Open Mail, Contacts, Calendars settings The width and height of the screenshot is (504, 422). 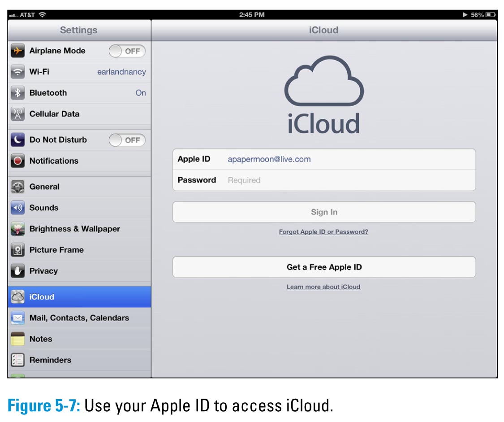pyautogui.click(x=79, y=318)
